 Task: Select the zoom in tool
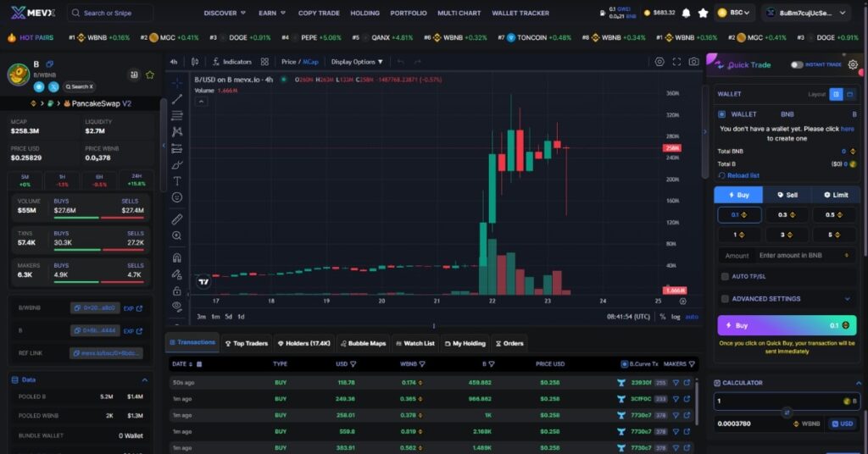[177, 235]
